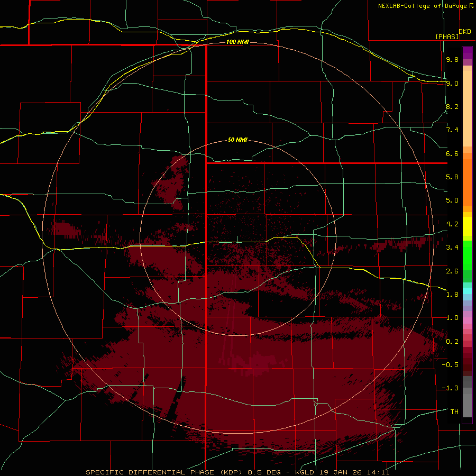Pick the purple band atop the color scale

(467, 53)
